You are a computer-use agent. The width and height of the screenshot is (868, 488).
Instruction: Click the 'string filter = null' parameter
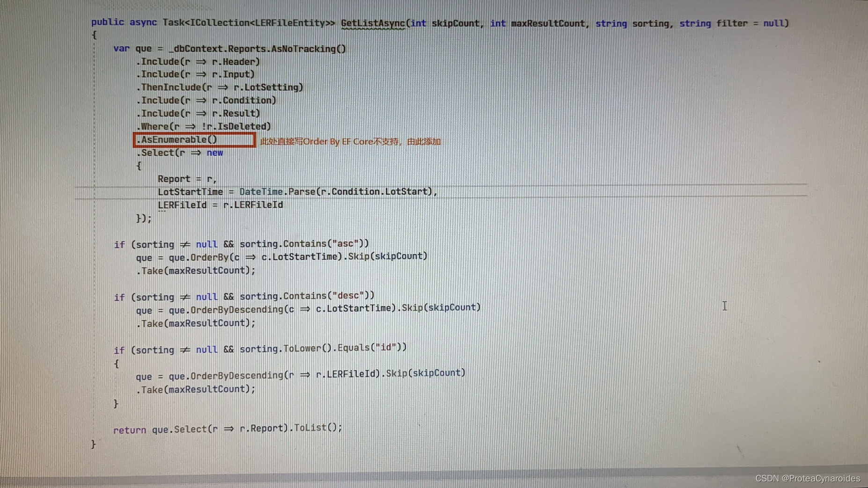click(732, 23)
